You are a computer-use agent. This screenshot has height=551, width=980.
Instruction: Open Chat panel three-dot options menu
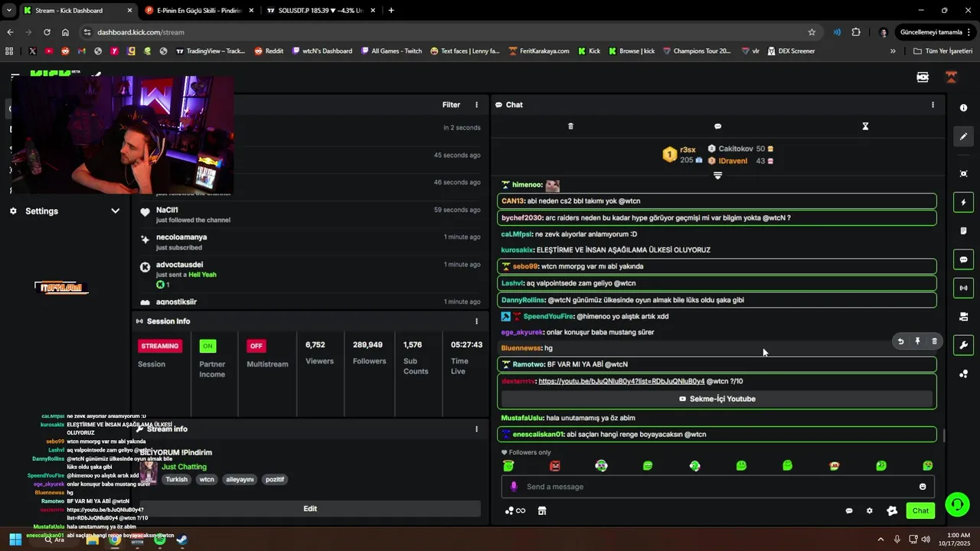tap(933, 105)
